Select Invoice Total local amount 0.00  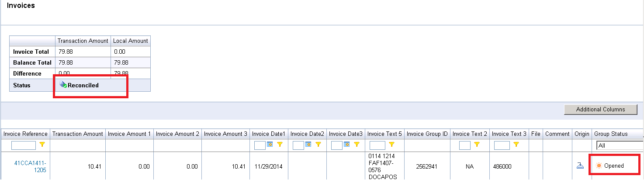[x=119, y=52]
